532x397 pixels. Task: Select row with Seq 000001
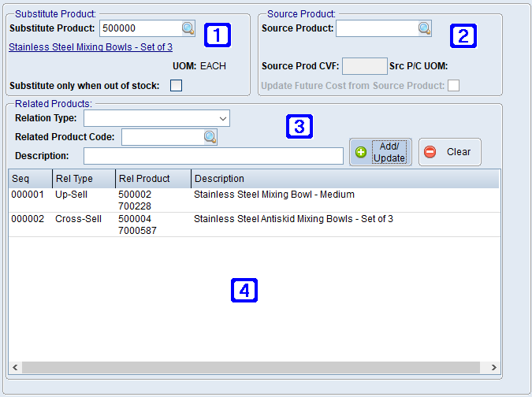point(254,200)
